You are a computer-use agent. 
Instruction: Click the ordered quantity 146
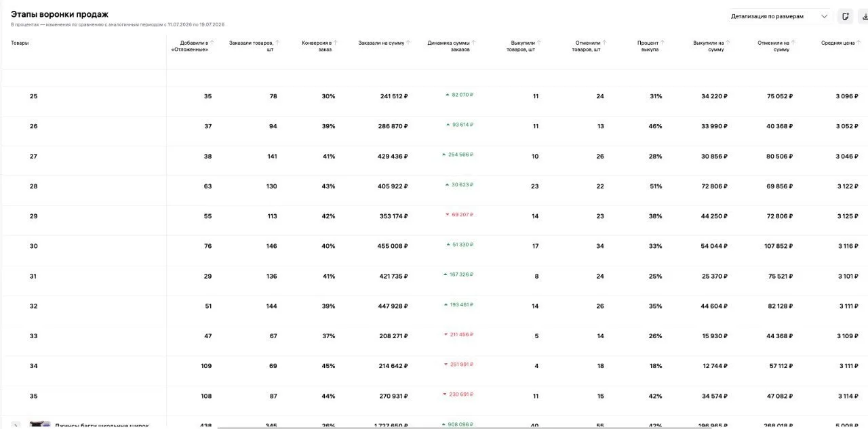pos(271,246)
